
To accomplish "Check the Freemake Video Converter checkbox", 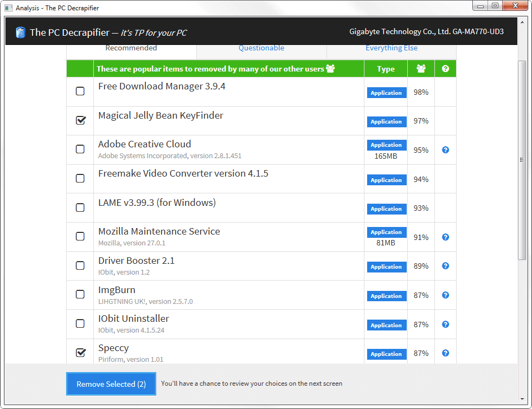I will [80, 179].
